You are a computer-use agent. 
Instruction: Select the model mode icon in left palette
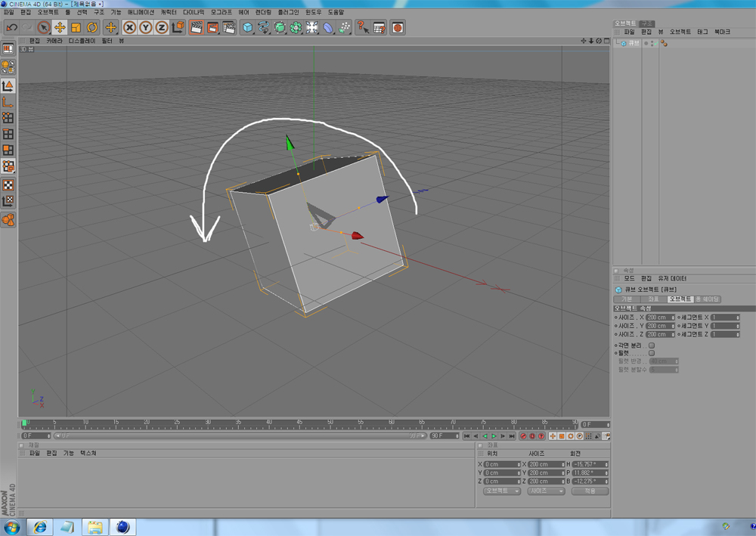point(8,85)
